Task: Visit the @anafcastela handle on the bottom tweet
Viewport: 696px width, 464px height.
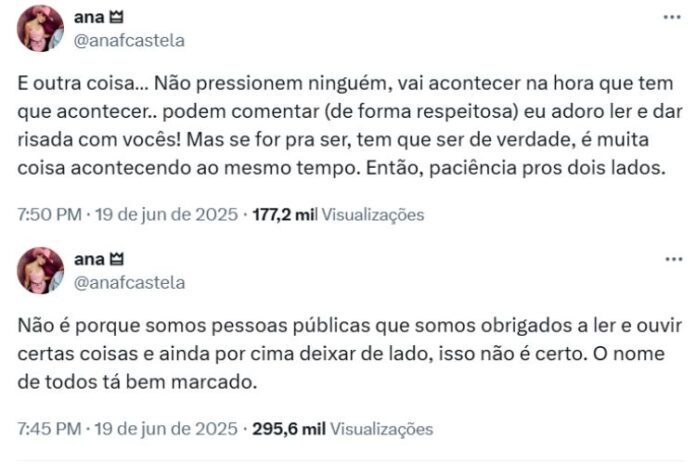Action: pos(130,282)
